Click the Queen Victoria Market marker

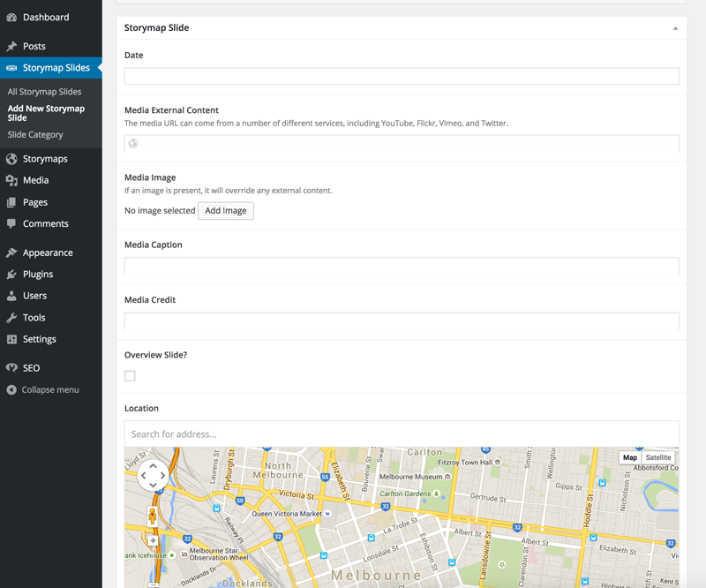(x=327, y=514)
